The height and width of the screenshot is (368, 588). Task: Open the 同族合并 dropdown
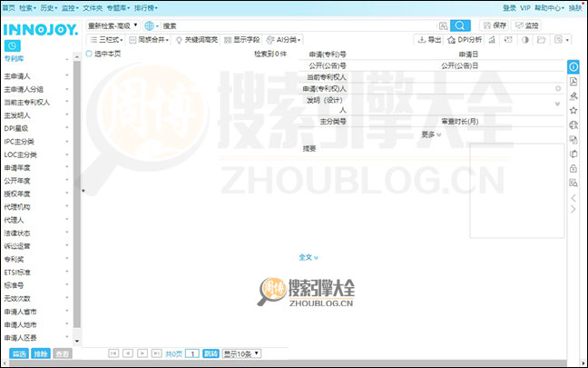coord(149,39)
